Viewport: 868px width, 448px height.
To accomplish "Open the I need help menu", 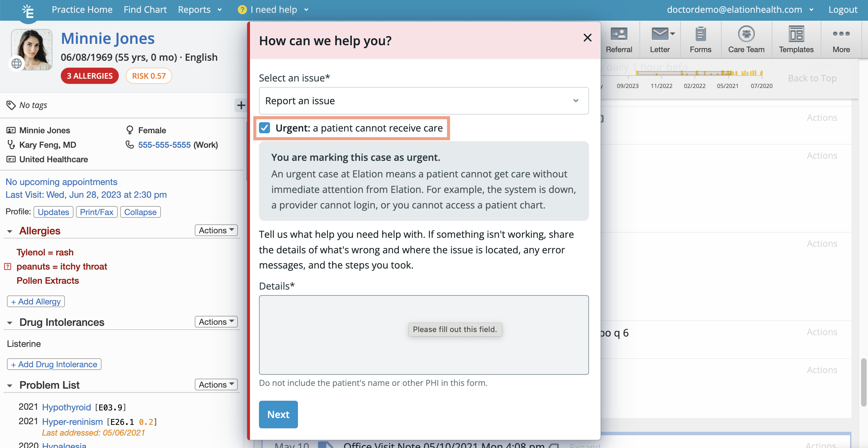I will (x=274, y=9).
